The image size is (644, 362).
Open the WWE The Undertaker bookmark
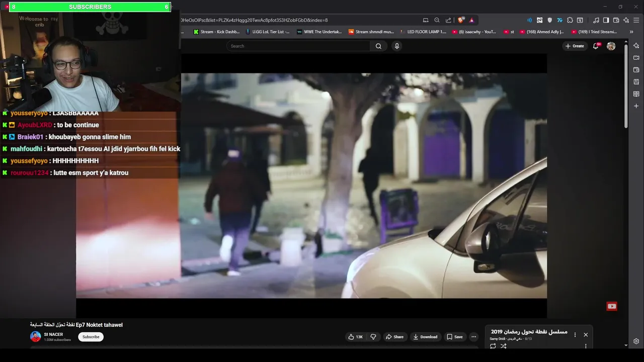coord(319,32)
